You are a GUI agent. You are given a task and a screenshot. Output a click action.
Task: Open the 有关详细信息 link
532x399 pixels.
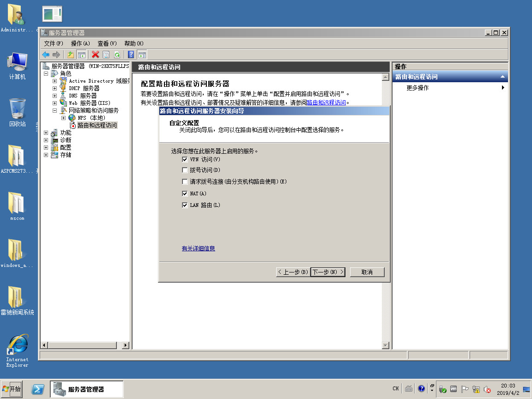pos(198,248)
